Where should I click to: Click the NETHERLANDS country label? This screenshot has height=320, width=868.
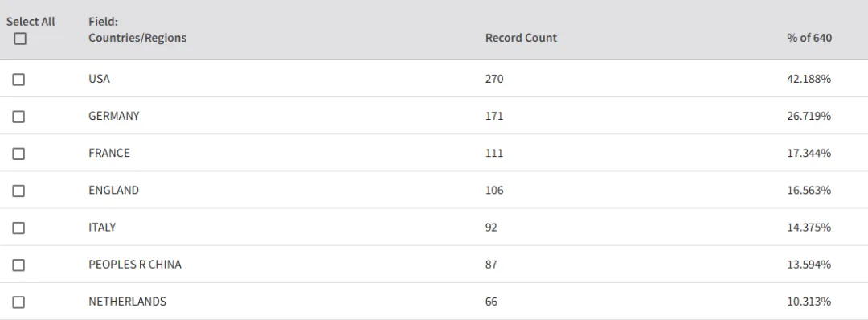tap(127, 302)
